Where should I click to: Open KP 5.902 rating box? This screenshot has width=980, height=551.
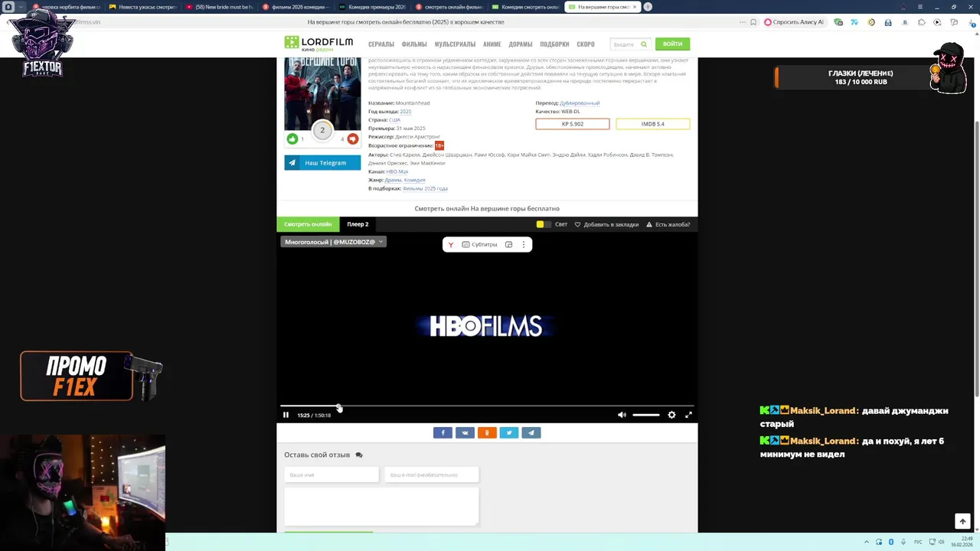click(x=573, y=124)
